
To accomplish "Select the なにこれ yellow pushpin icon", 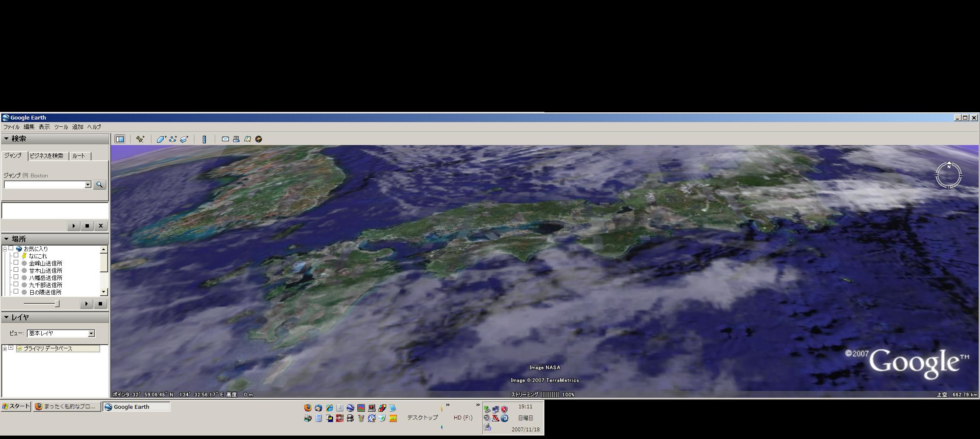I will pyautogui.click(x=24, y=256).
